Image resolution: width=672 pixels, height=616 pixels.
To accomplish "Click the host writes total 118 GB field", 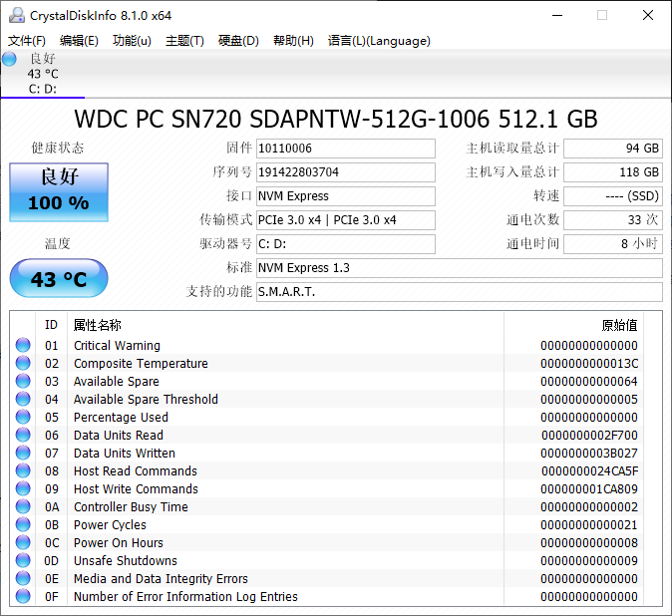I will click(x=613, y=172).
